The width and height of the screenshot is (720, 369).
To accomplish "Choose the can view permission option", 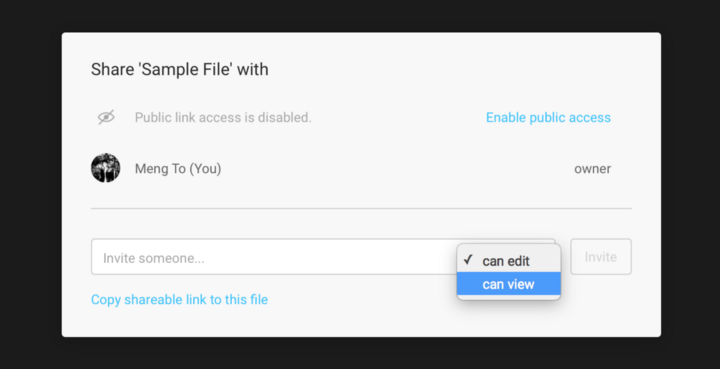I will [509, 284].
